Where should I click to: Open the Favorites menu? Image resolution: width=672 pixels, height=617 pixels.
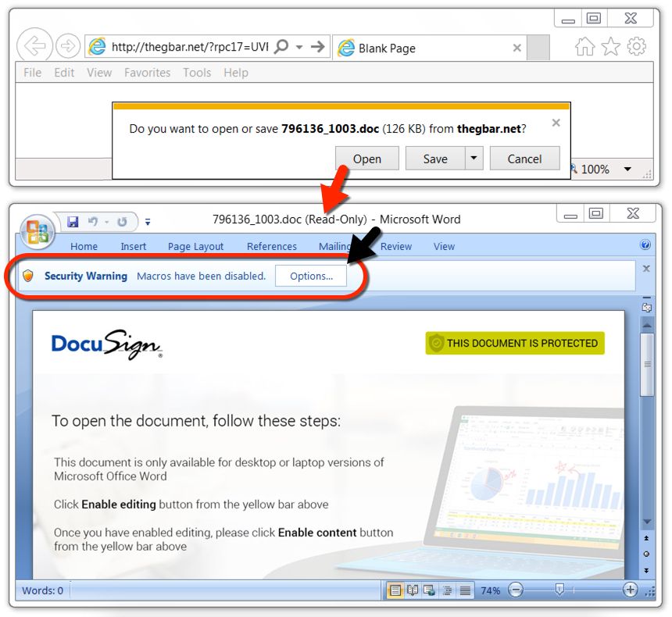[148, 73]
